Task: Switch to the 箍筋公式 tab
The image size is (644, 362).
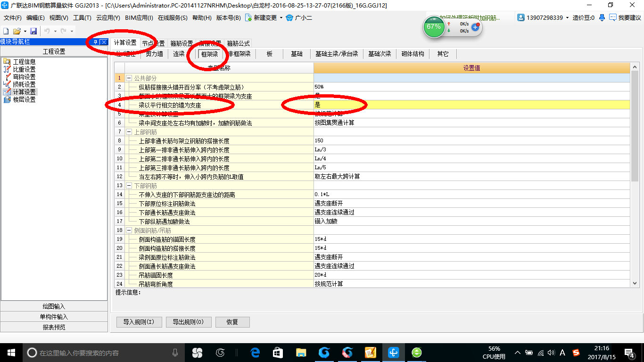Action: point(238,43)
